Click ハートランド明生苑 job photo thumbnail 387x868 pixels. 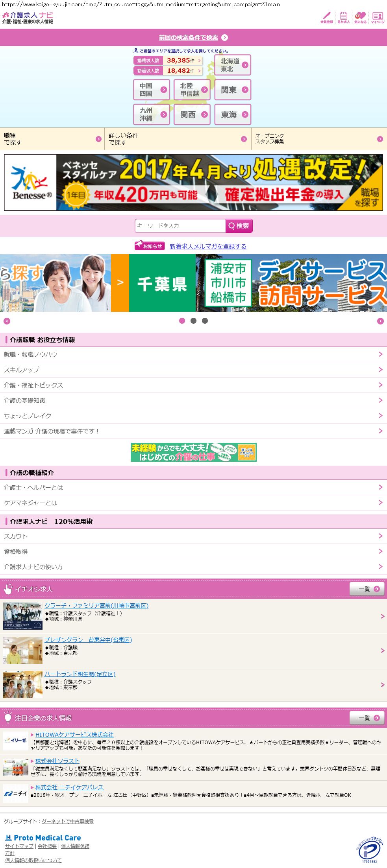(x=23, y=685)
